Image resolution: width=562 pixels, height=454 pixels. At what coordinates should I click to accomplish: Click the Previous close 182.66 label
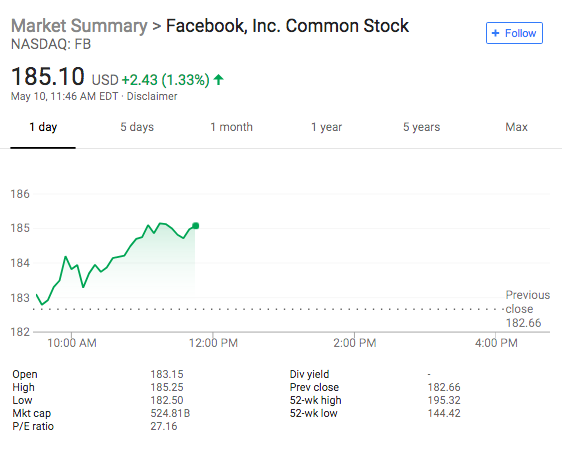(x=528, y=309)
